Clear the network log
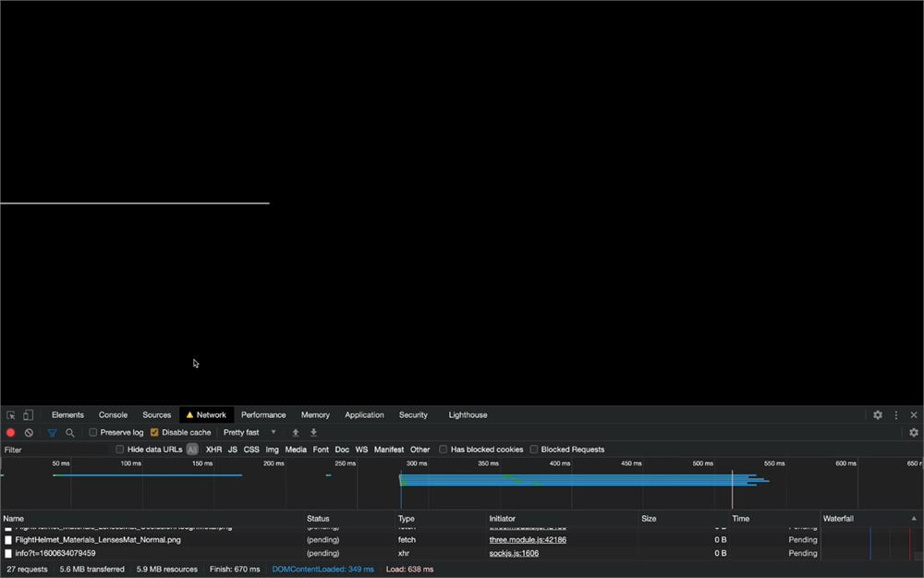The height and width of the screenshot is (578, 924). [29, 432]
